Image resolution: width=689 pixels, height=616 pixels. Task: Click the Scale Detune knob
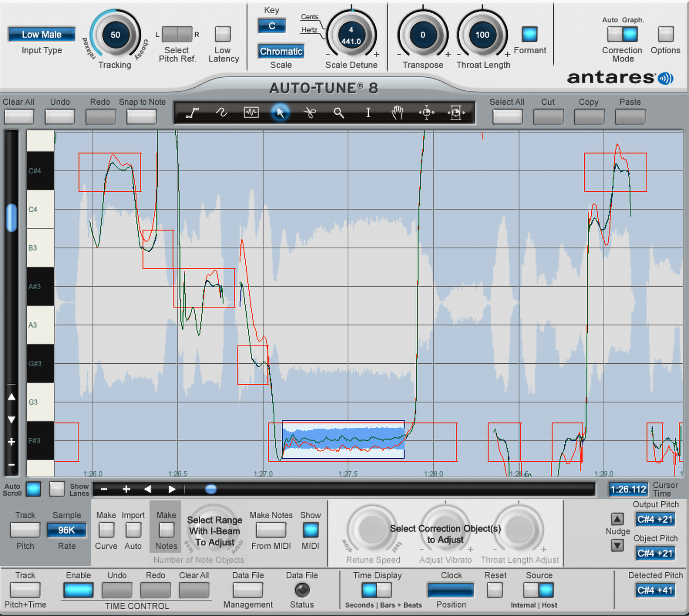pyautogui.click(x=351, y=36)
